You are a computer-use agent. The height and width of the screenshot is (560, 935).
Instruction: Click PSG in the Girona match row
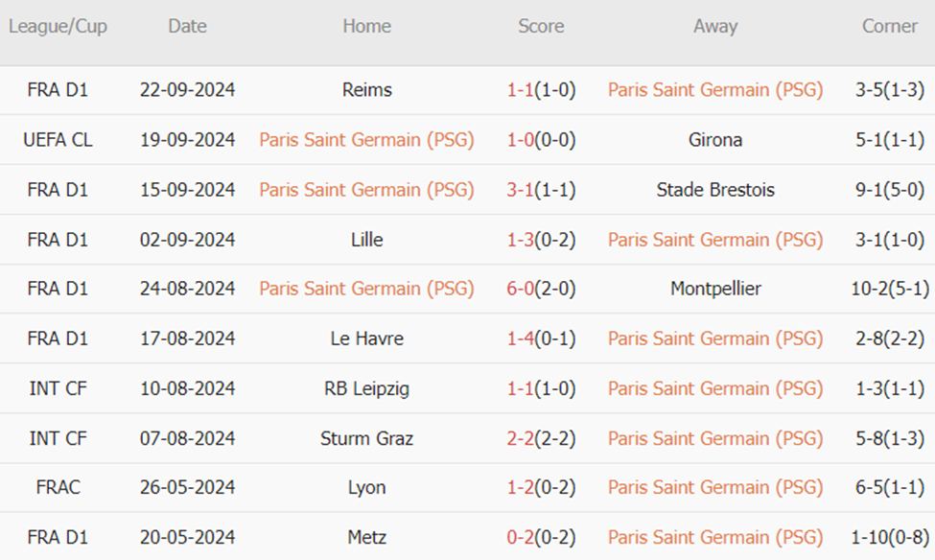click(366, 140)
